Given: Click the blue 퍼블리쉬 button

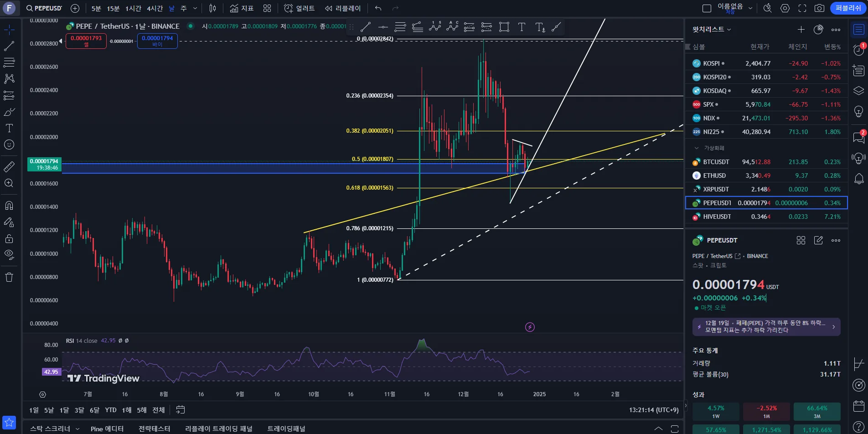Looking at the screenshot, I should [848, 8].
